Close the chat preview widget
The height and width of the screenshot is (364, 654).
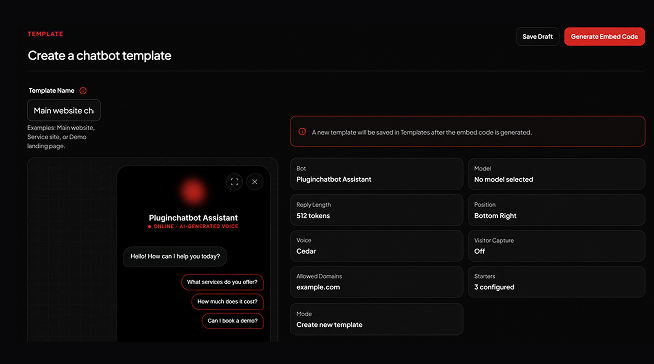click(255, 182)
